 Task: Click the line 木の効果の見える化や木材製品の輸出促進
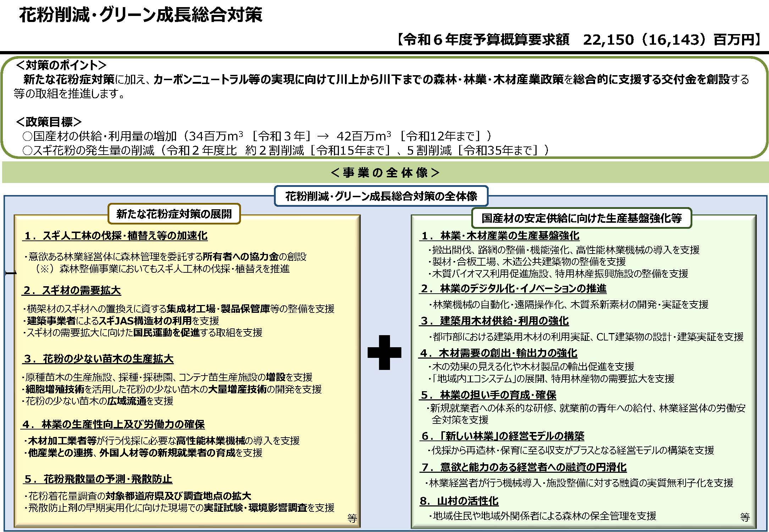(531, 367)
